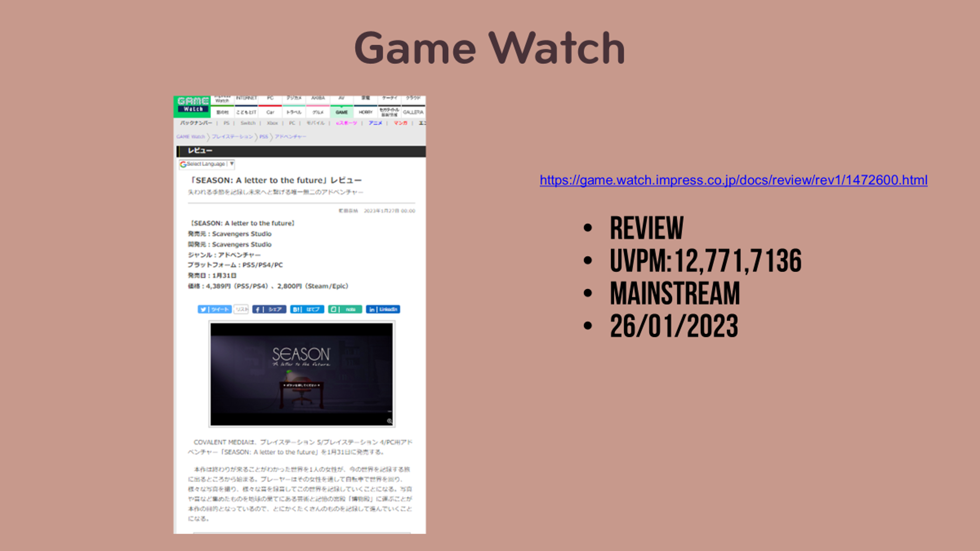Select the こどもとIT site tab
The height and width of the screenshot is (551, 980).
[246, 112]
